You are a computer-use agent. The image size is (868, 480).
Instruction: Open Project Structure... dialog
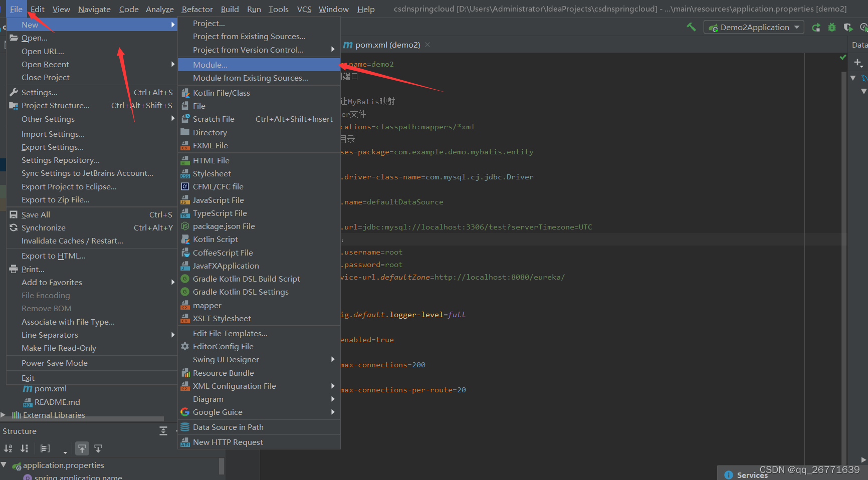point(92,105)
